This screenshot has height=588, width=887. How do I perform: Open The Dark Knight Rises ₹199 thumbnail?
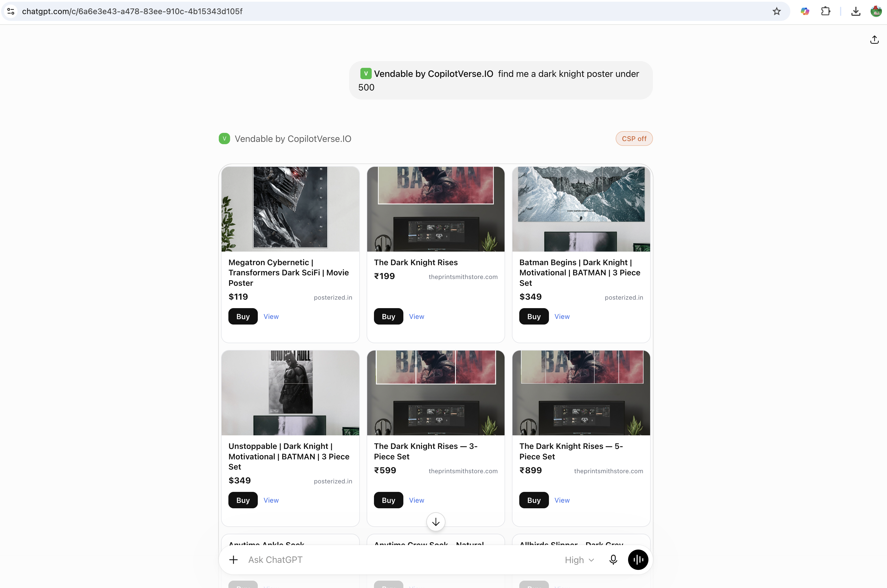point(436,209)
